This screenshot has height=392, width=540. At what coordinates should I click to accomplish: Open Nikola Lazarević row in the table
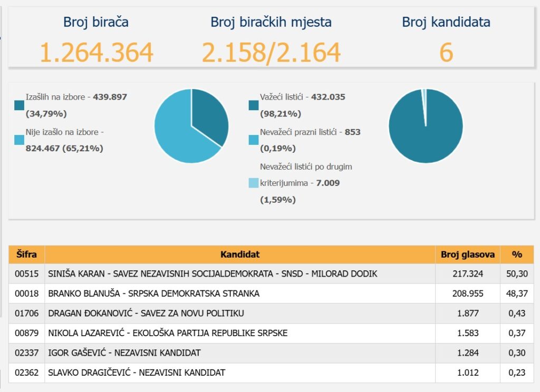click(167, 333)
